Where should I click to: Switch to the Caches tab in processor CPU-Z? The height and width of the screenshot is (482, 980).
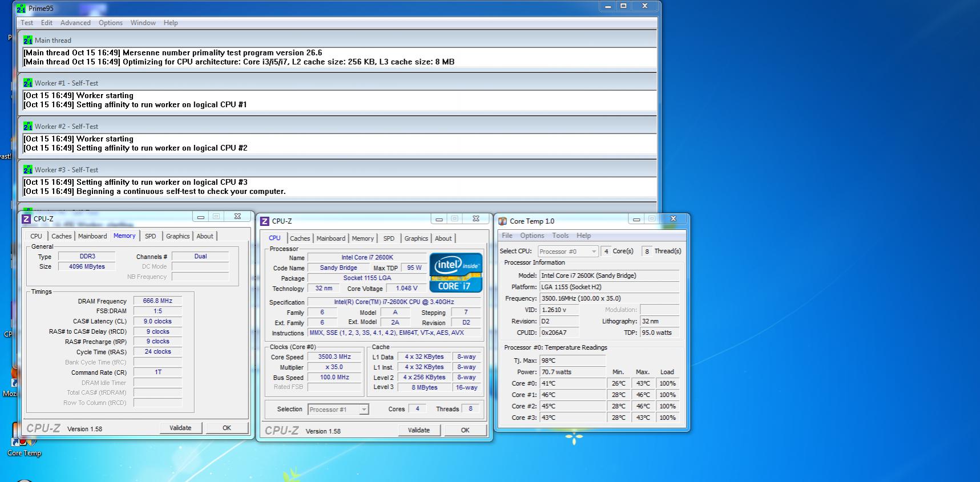coord(300,238)
